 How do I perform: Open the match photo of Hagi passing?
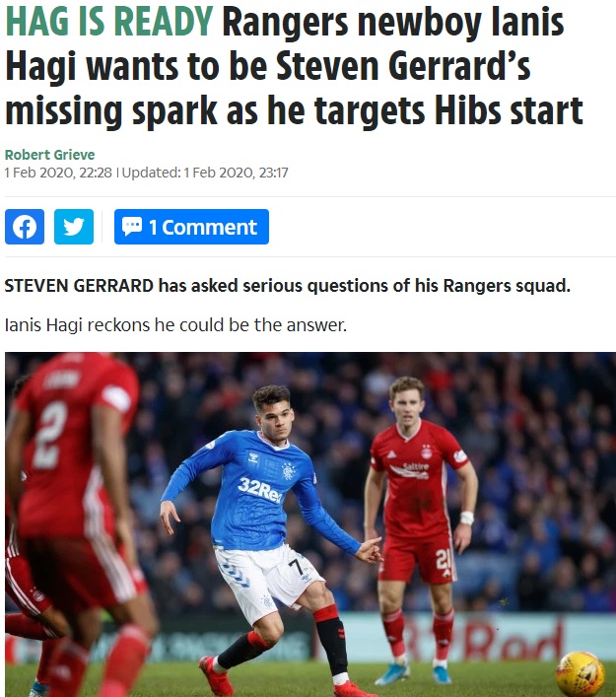point(310,524)
